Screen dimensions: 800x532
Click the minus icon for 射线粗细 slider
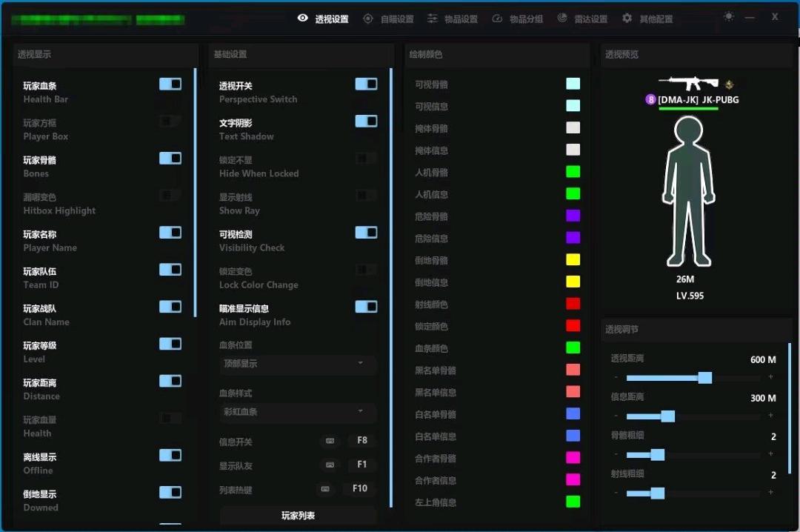616,493
